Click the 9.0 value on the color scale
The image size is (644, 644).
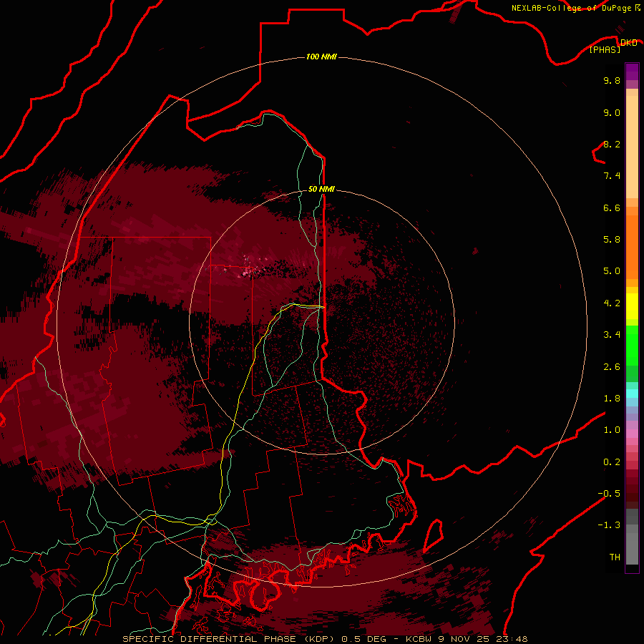pos(612,112)
